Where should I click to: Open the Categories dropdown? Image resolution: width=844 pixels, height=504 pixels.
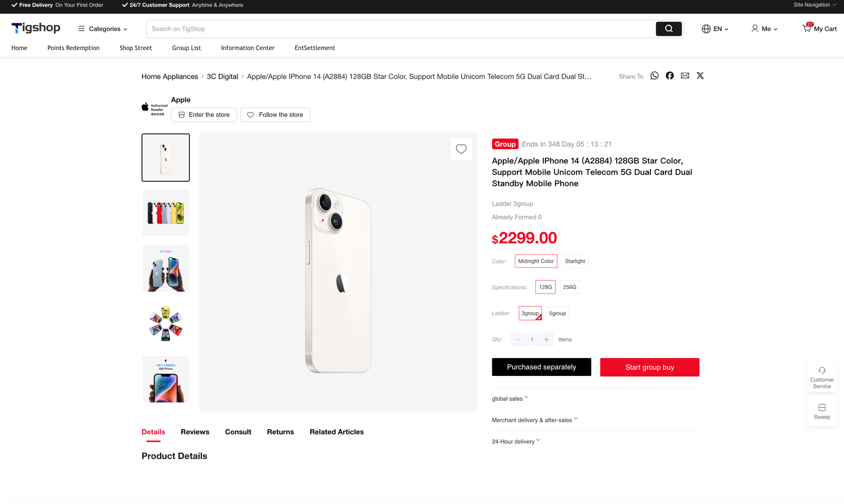tap(103, 29)
